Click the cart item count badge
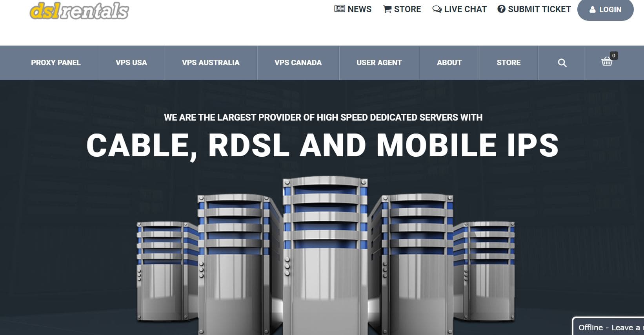644x335 pixels. point(614,56)
